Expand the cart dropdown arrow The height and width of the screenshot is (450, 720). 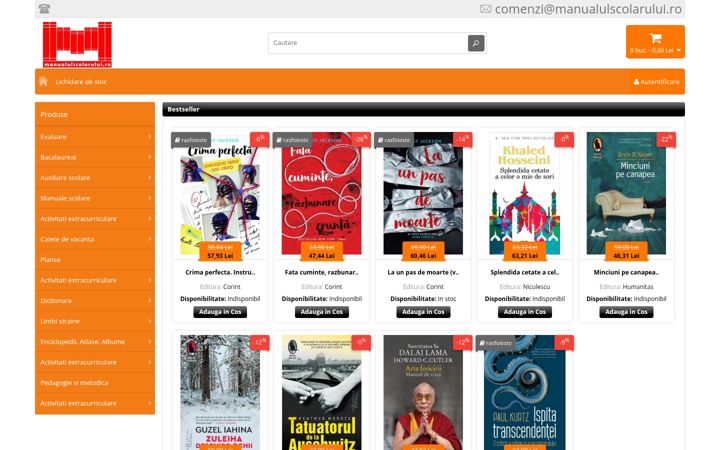pos(679,51)
